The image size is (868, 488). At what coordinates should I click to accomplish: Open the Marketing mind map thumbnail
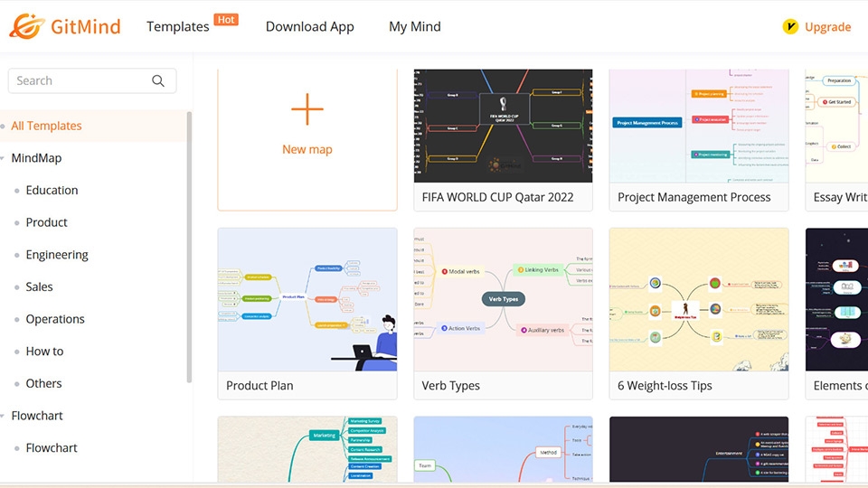[307, 449]
